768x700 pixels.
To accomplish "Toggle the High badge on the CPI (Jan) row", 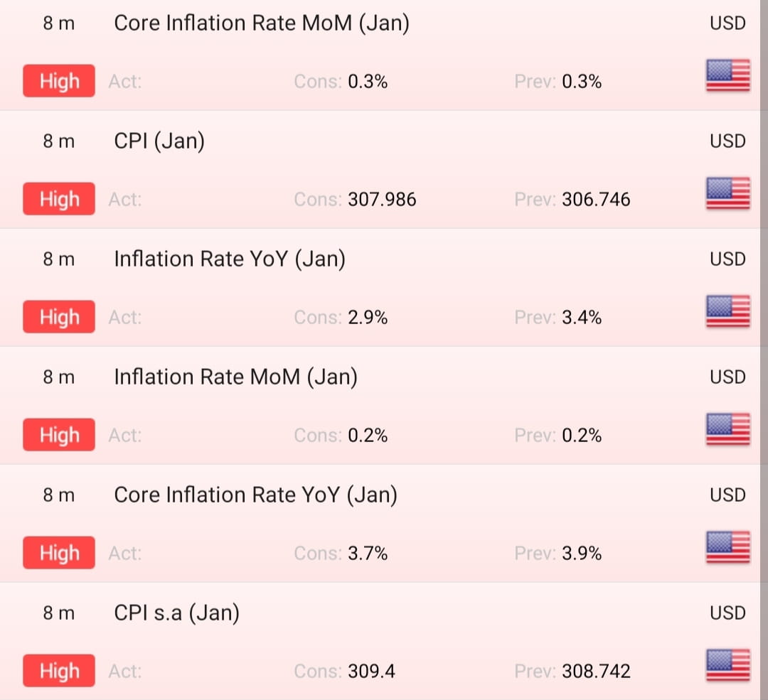I will [59, 199].
